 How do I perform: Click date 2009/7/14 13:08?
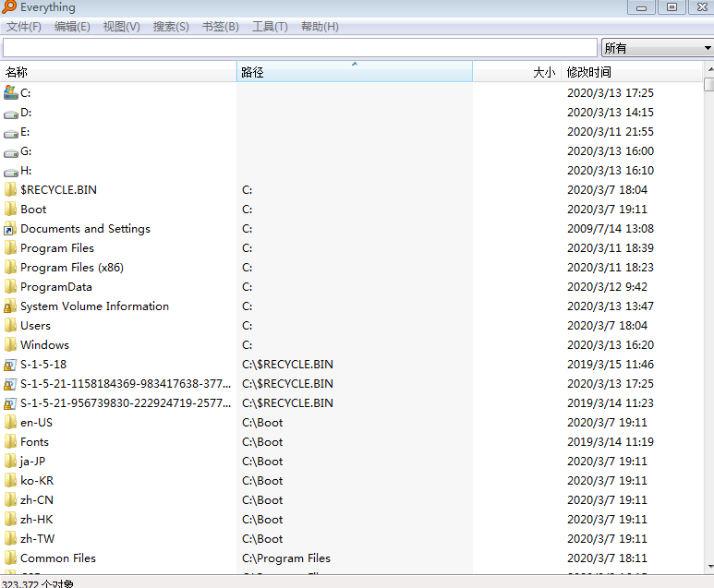click(611, 229)
